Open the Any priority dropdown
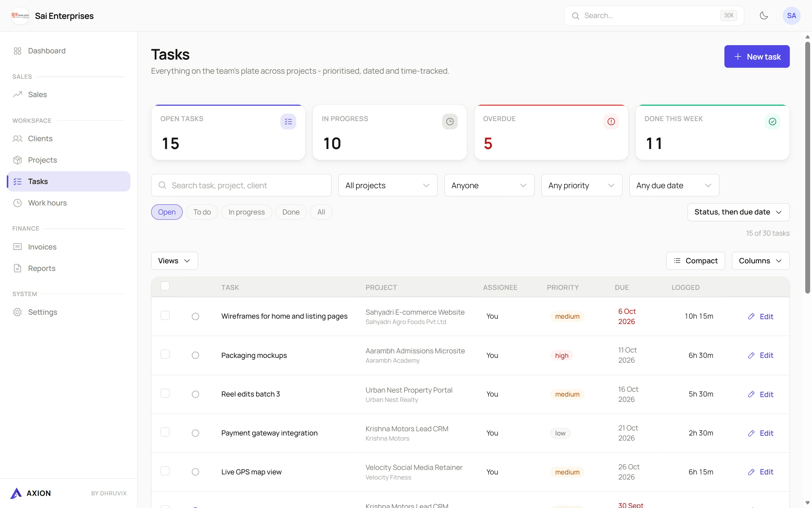This screenshot has width=812, height=508. pyautogui.click(x=581, y=185)
